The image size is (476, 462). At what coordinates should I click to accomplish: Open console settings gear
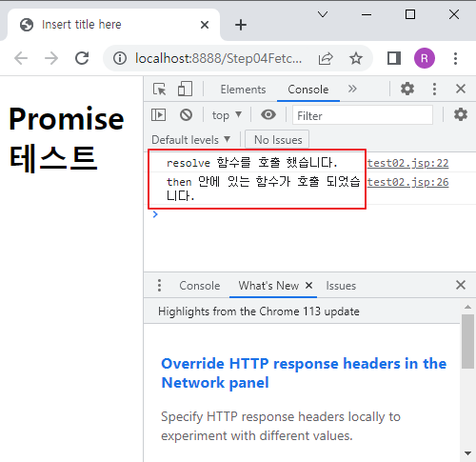[461, 114]
